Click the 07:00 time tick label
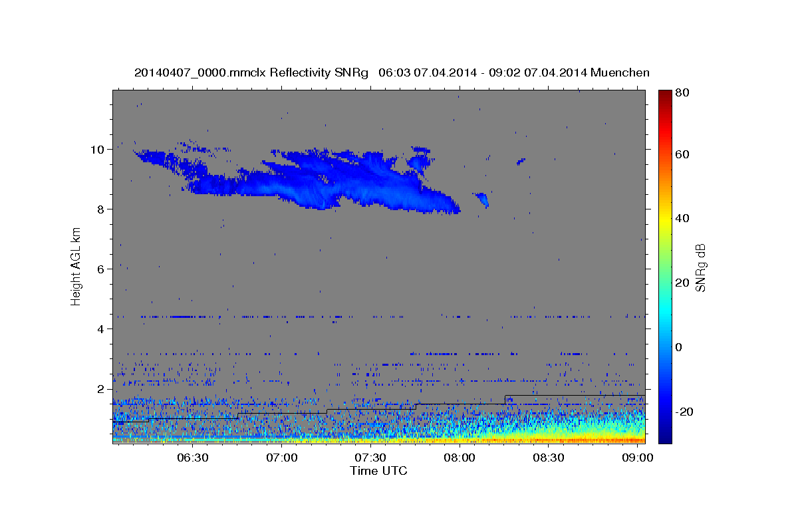The image size is (798, 532). tap(282, 458)
